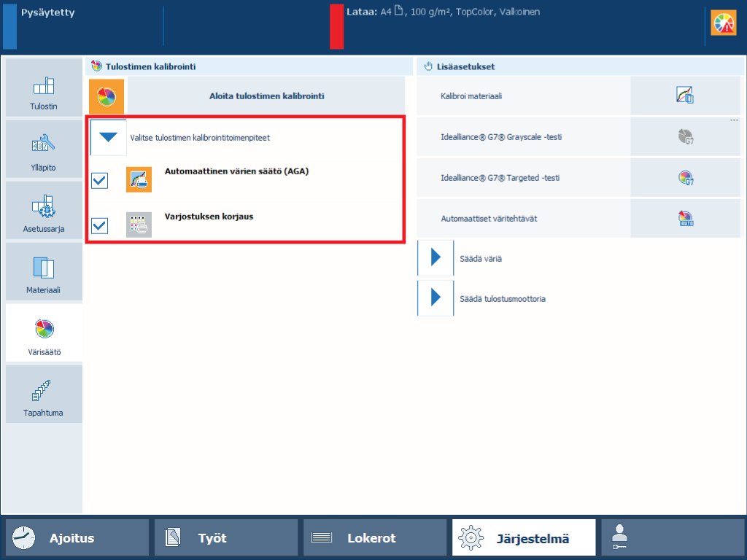Open Idealliance G7 Grayscale test icon

[684, 136]
